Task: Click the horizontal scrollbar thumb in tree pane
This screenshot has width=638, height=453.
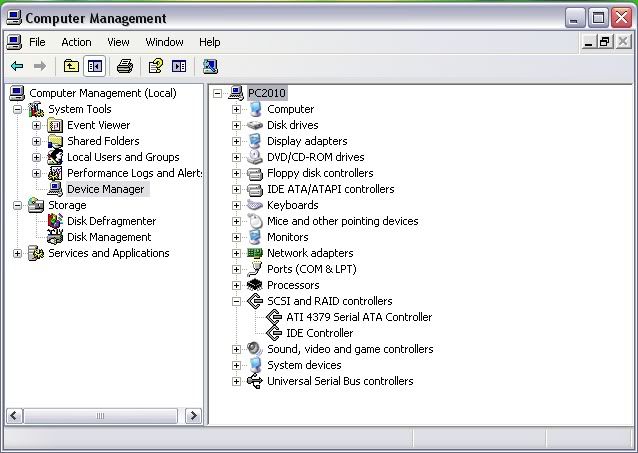Action: pyautogui.click(x=101, y=416)
